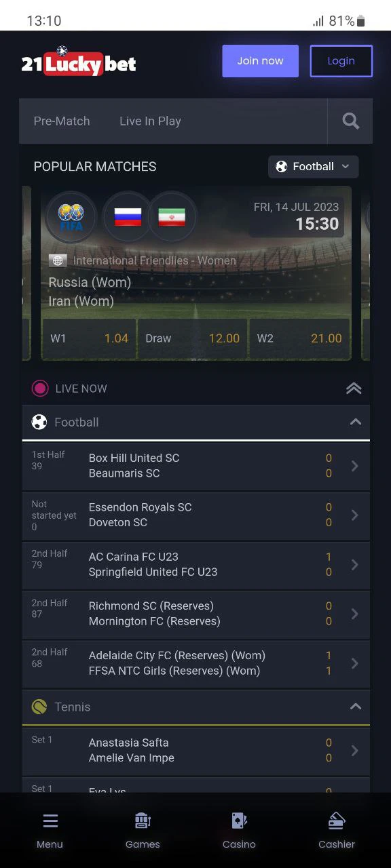Select the W1 odds of 1.04
The image size is (391, 868).
89,338
